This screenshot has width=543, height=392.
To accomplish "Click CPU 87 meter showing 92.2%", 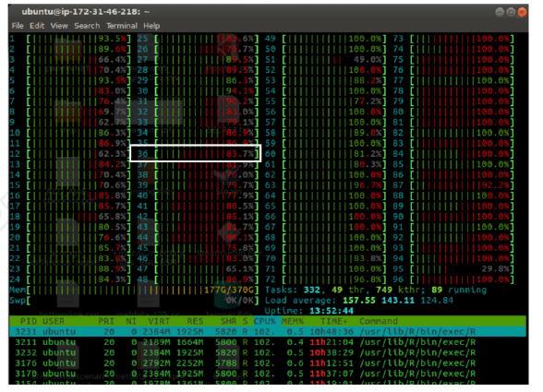I will pos(453,185).
